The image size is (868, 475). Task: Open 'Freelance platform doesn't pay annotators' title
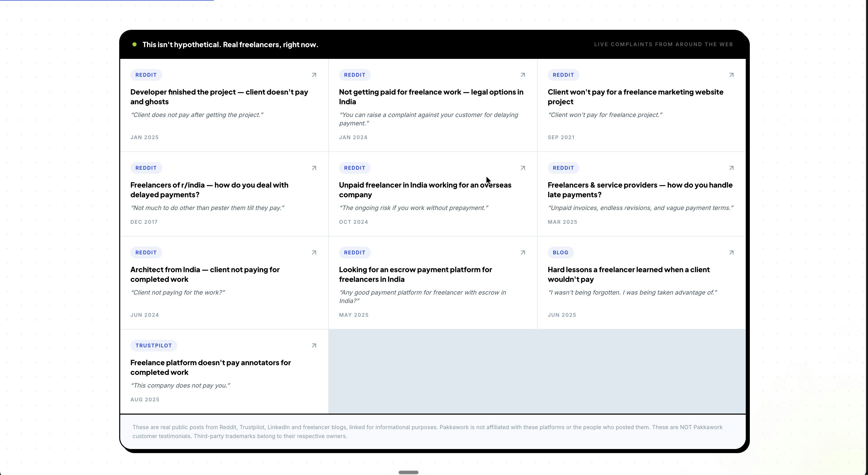pyautogui.click(x=211, y=367)
